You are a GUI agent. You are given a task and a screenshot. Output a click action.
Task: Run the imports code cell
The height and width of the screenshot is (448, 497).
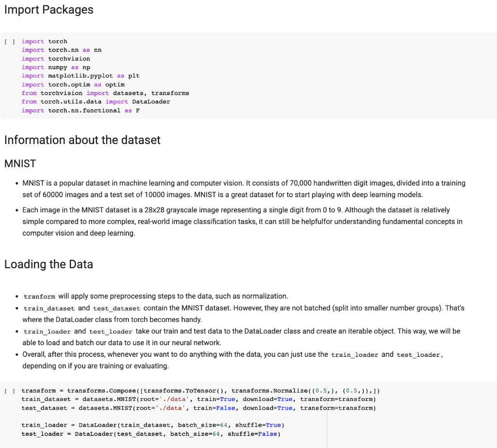pos(10,42)
